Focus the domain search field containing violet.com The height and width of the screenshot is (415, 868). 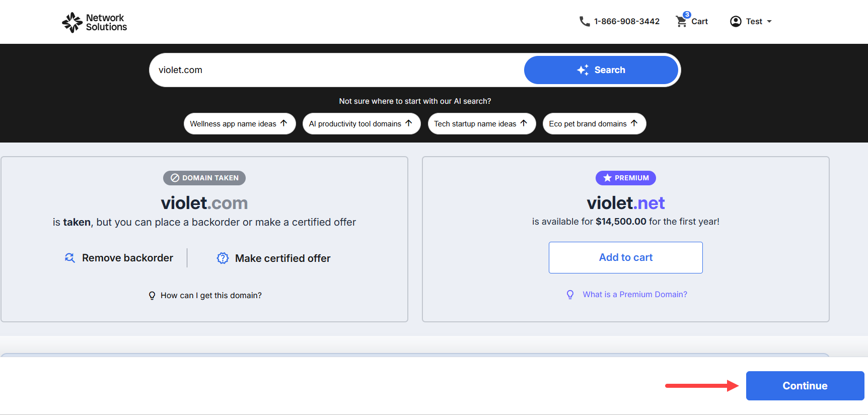tap(336, 70)
